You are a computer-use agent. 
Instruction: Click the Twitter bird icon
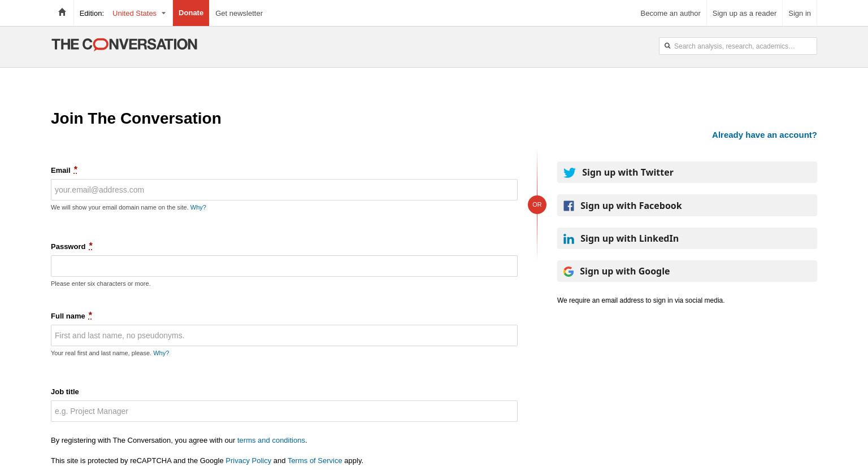pos(570,173)
